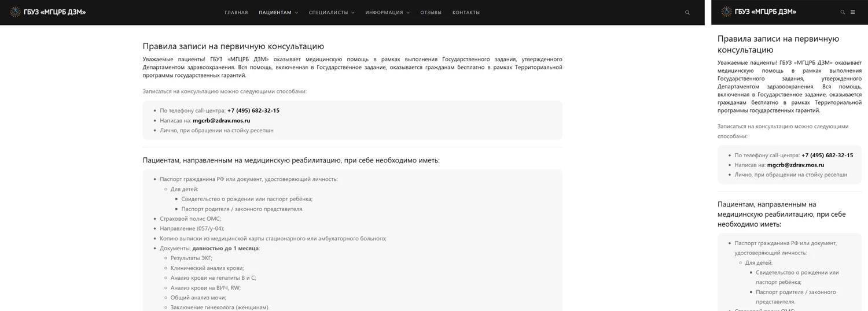Click the phone number in the narrow mobile layout

click(x=827, y=155)
